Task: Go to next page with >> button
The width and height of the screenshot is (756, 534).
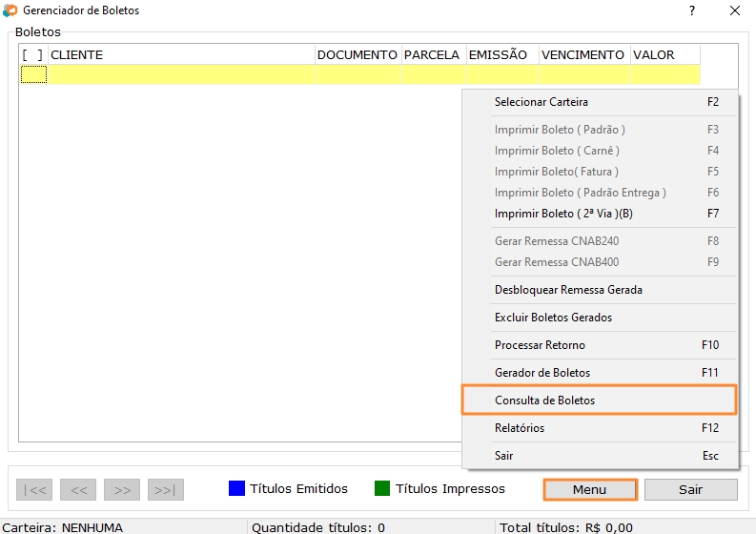Action: click(x=122, y=490)
